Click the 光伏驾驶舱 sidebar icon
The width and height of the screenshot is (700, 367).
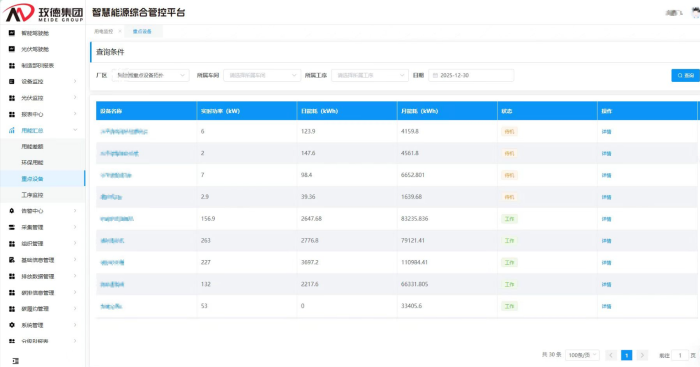coord(12,49)
